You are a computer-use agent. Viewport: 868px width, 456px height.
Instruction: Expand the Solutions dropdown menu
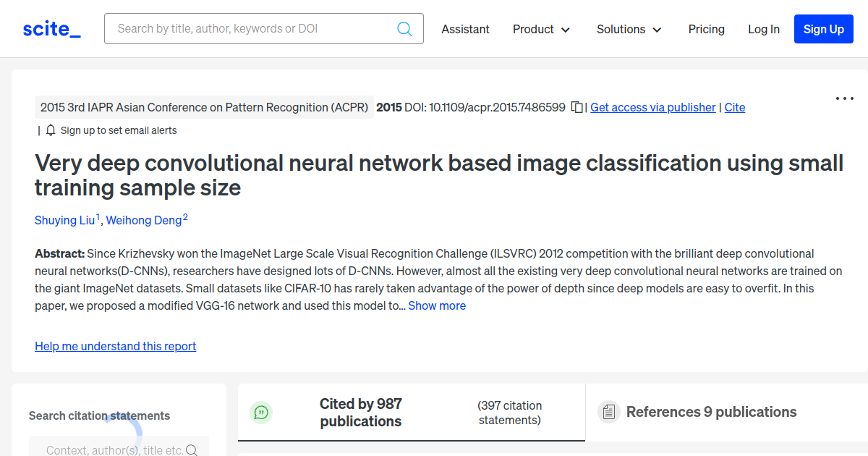pyautogui.click(x=629, y=29)
